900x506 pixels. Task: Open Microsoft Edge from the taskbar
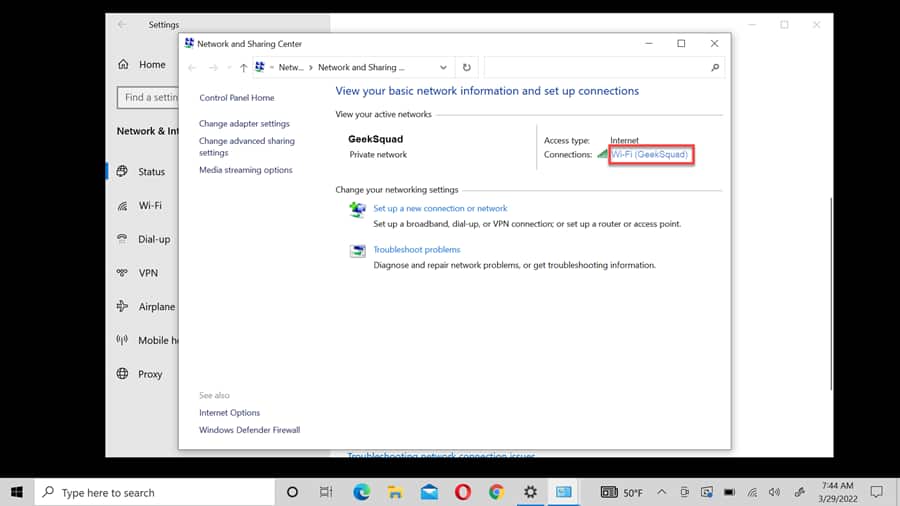[x=361, y=492]
